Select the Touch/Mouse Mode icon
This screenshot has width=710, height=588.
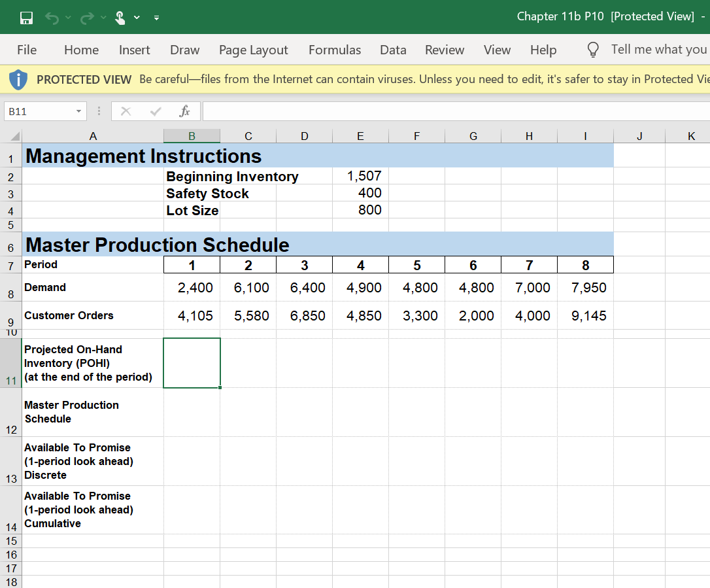click(x=120, y=17)
